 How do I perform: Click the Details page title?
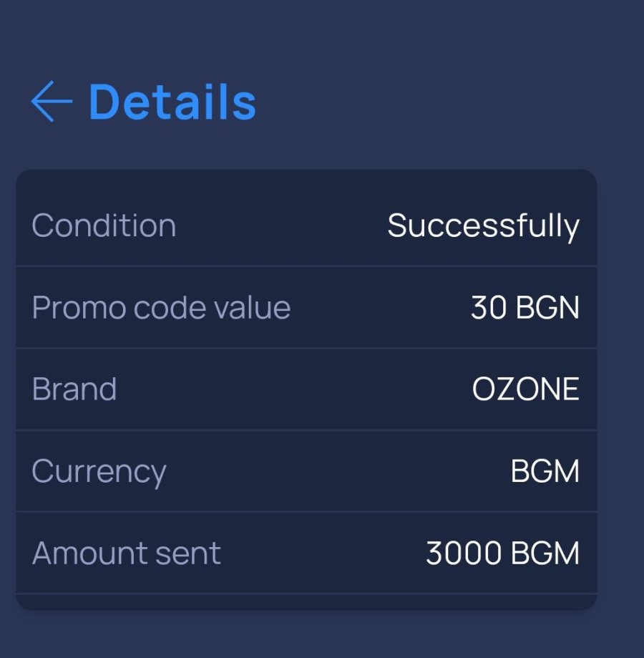172,102
